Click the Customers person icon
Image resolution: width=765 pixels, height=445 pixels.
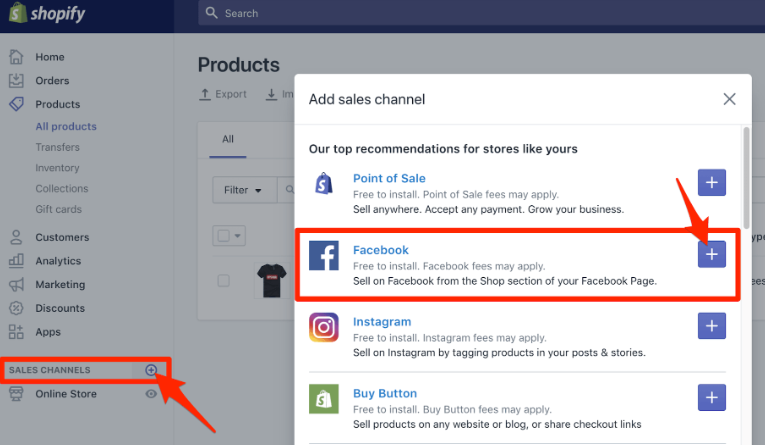pyautogui.click(x=16, y=237)
